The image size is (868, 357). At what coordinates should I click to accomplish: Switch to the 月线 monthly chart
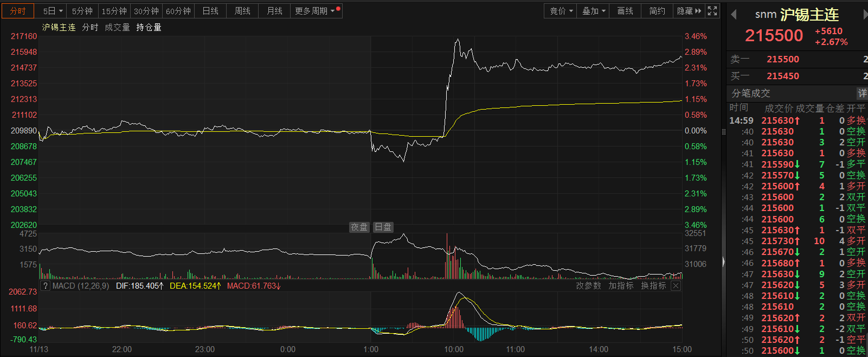click(x=274, y=11)
